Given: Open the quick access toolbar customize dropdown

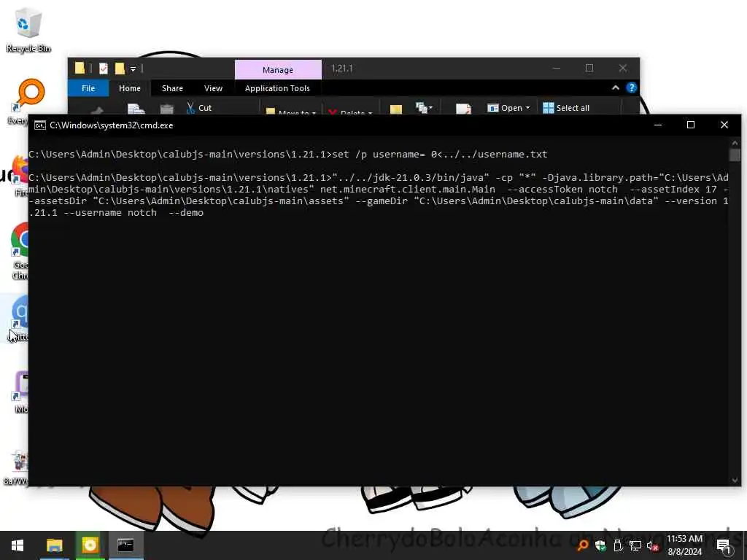Looking at the screenshot, I should click(133, 69).
